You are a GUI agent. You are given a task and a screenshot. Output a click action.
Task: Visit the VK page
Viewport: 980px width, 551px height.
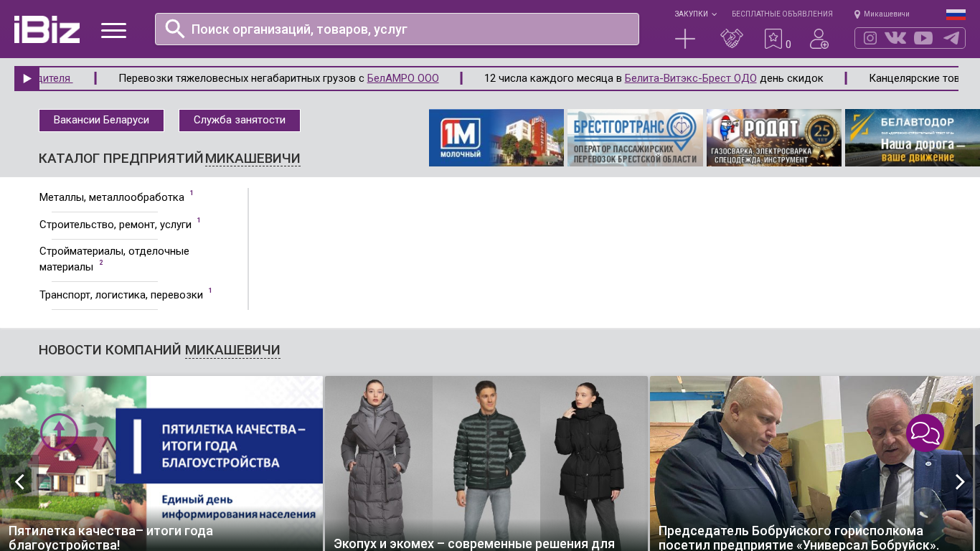coord(895,38)
